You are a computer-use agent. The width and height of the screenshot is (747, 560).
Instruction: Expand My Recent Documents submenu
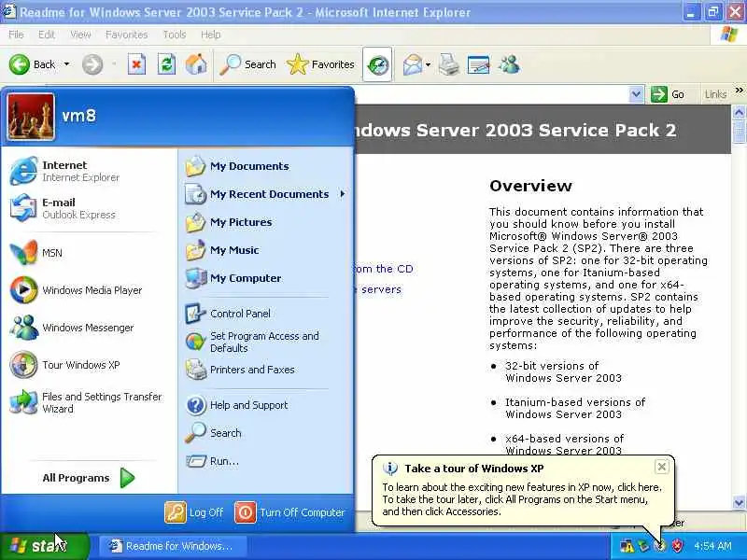266,194
